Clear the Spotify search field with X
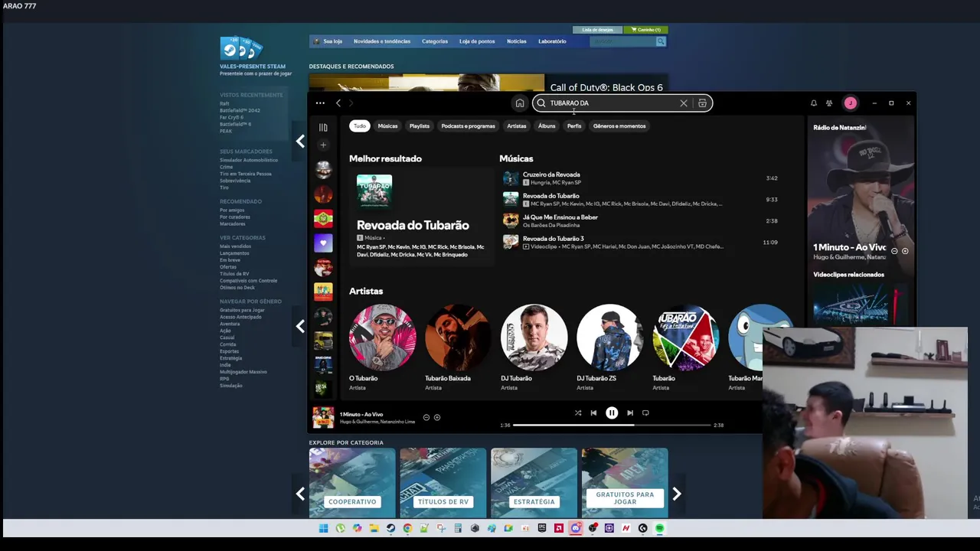The width and height of the screenshot is (980, 551). (684, 103)
